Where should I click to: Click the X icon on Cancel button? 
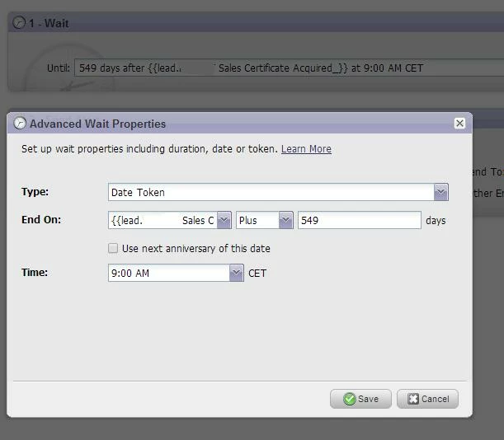coord(413,399)
